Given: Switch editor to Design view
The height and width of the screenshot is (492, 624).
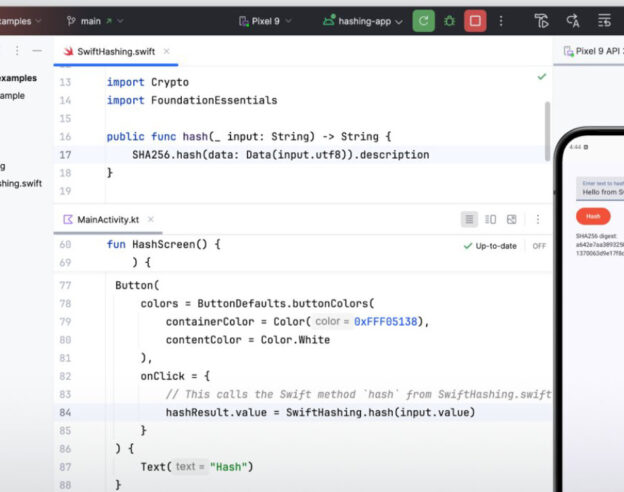Looking at the screenshot, I should [511, 219].
